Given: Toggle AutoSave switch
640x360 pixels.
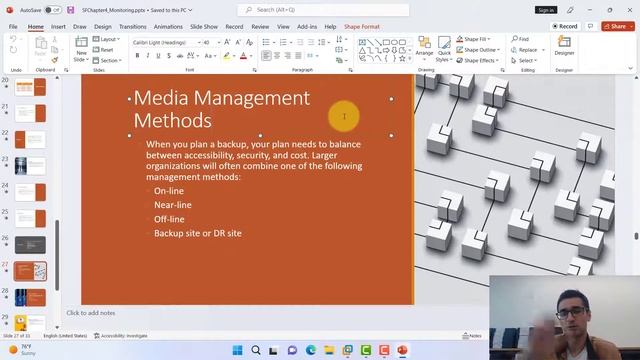Looking at the screenshot, I should 53,10.
